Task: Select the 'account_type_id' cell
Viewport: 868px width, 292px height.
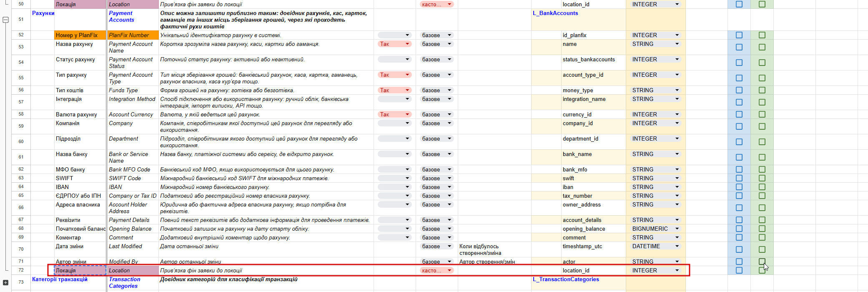Action: pyautogui.click(x=594, y=78)
